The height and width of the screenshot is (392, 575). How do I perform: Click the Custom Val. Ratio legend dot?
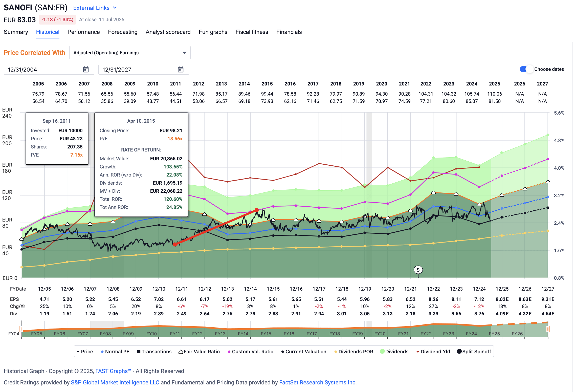click(229, 352)
